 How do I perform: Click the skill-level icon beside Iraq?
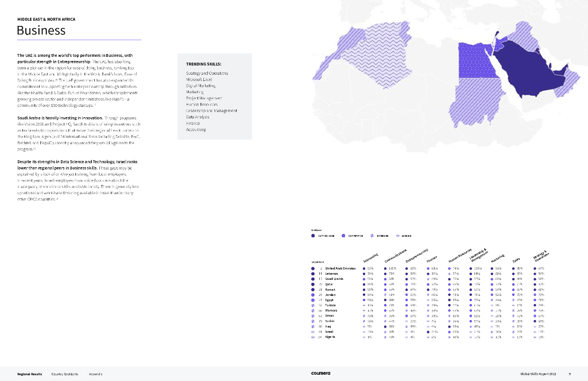tap(313, 326)
